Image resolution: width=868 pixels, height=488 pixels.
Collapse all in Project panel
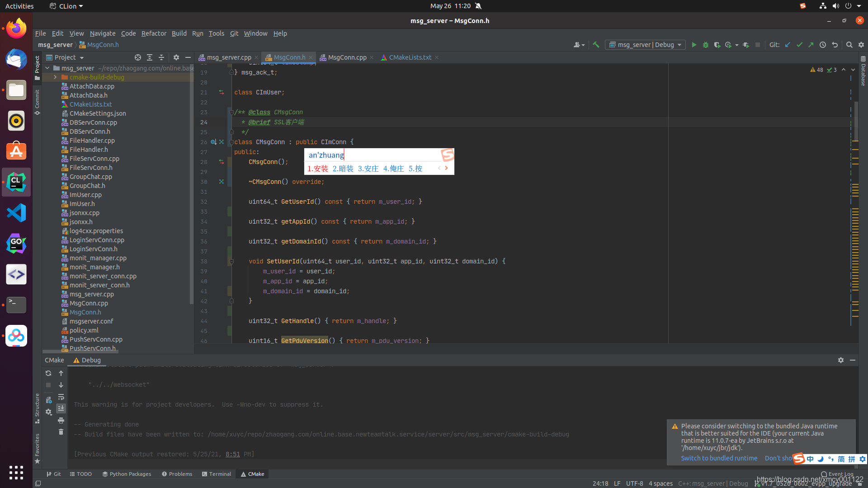click(x=161, y=57)
